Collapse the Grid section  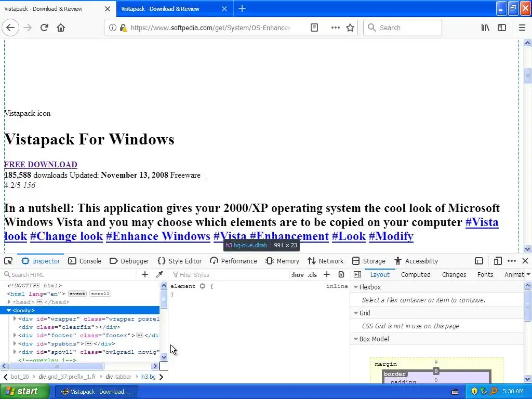(x=356, y=313)
